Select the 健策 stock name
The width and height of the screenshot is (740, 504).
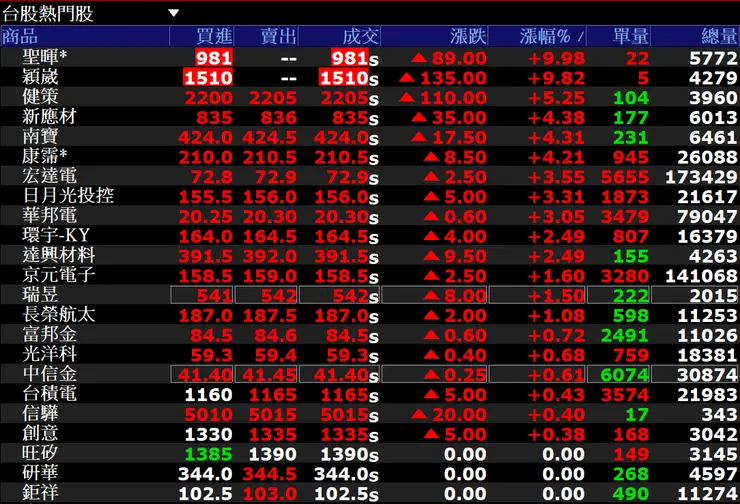point(40,97)
